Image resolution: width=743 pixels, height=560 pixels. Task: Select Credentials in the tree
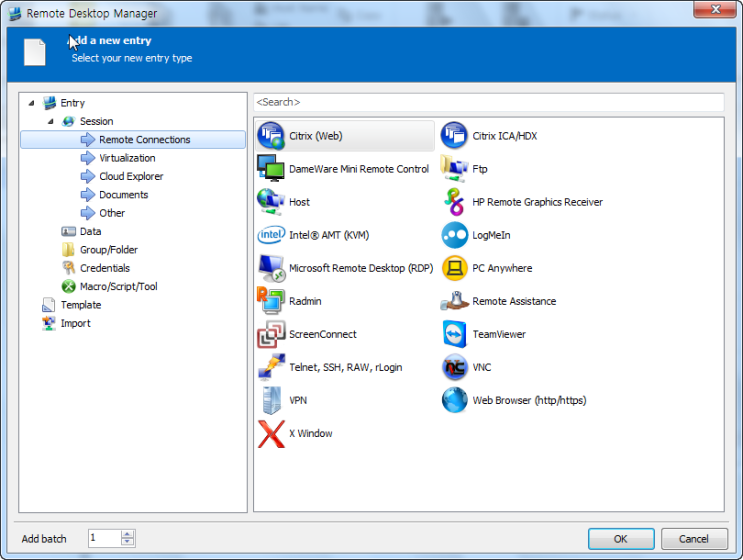(x=104, y=268)
